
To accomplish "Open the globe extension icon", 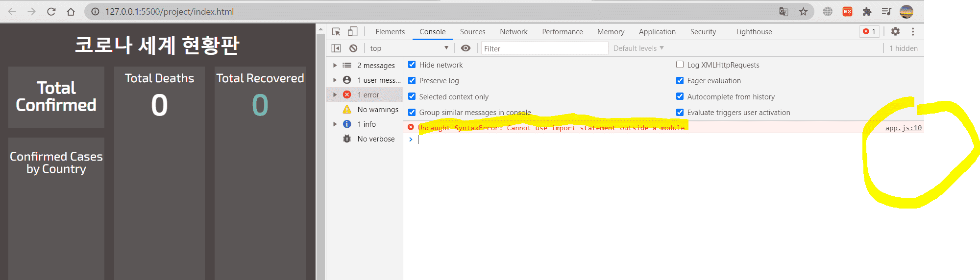I will pyautogui.click(x=828, y=12).
